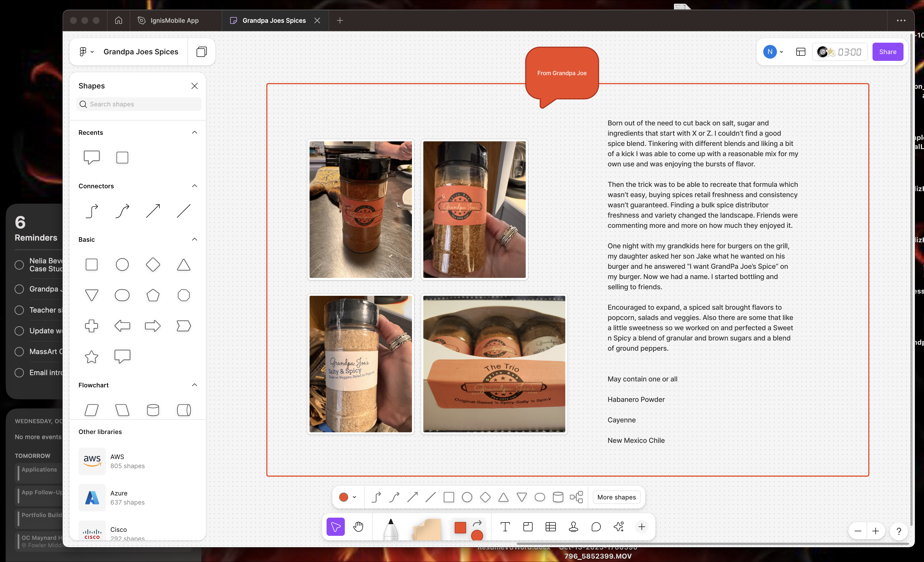This screenshot has height=562, width=924.
Task: Open the help question mark button
Action: [899, 531]
